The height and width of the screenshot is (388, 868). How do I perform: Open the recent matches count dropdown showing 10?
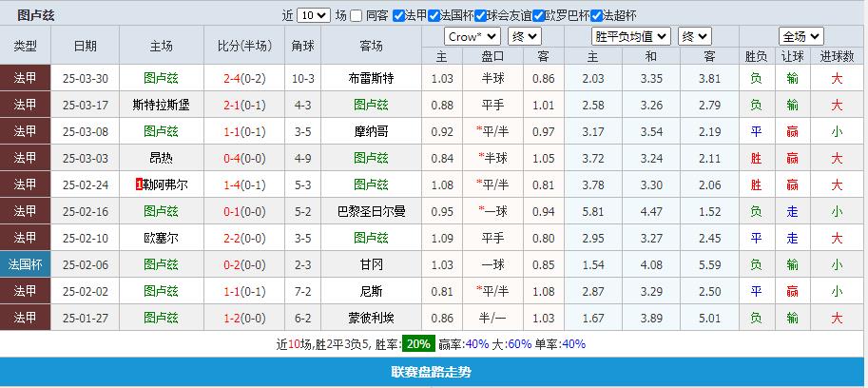tap(313, 15)
